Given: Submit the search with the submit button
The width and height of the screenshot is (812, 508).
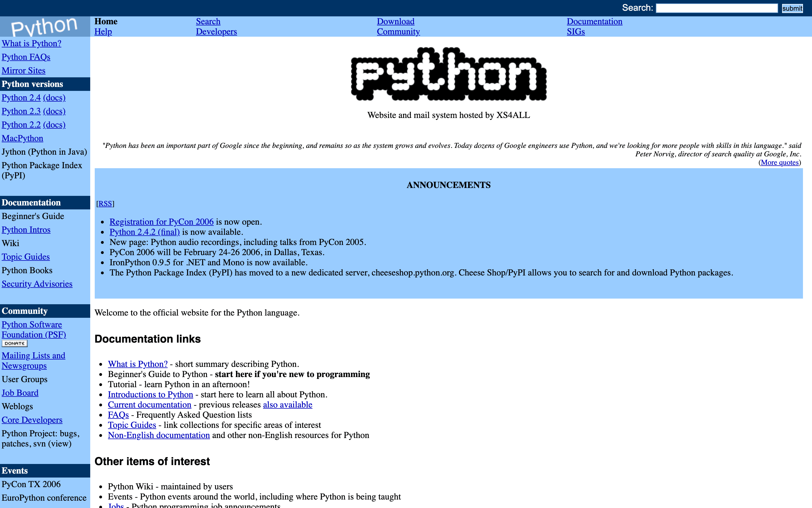Looking at the screenshot, I should (792, 8).
